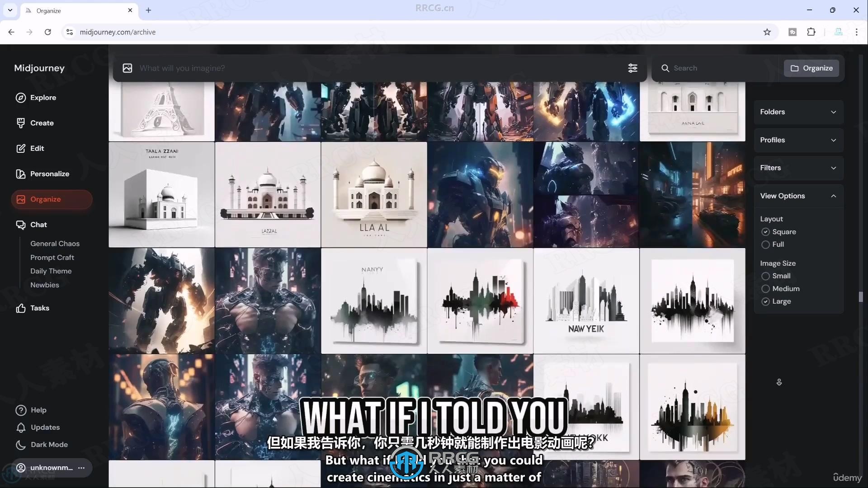The height and width of the screenshot is (488, 868).
Task: Click the Tasks thumbs-up icon
Action: pyautogui.click(x=21, y=308)
